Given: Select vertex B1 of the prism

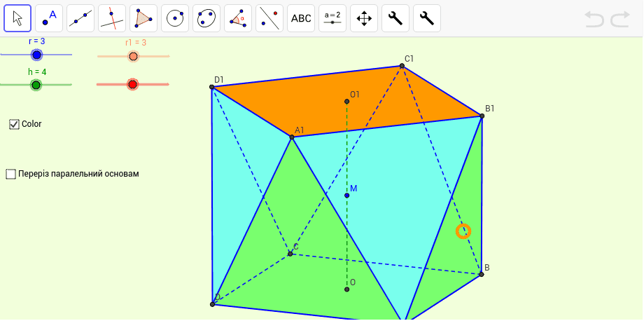Looking at the screenshot, I should click(482, 116).
